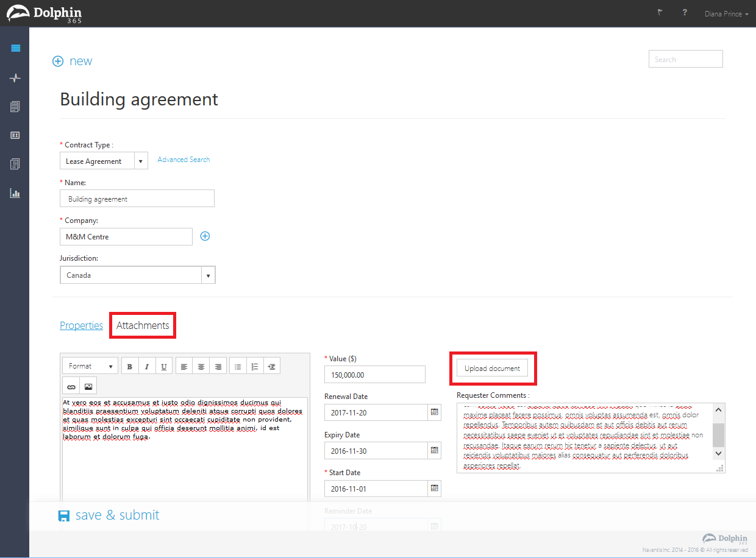Align the editor text to the left
756x558 pixels.
point(184,367)
